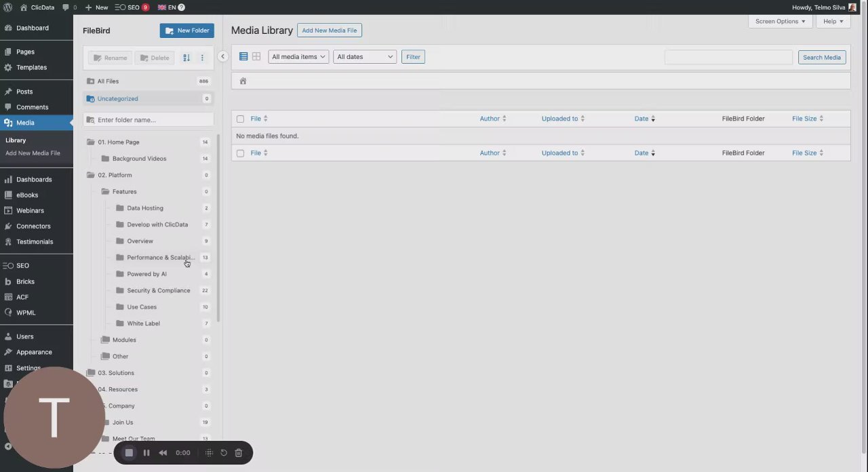The image size is (868, 472).
Task: Click the breadcrumb home icon
Action: click(243, 81)
